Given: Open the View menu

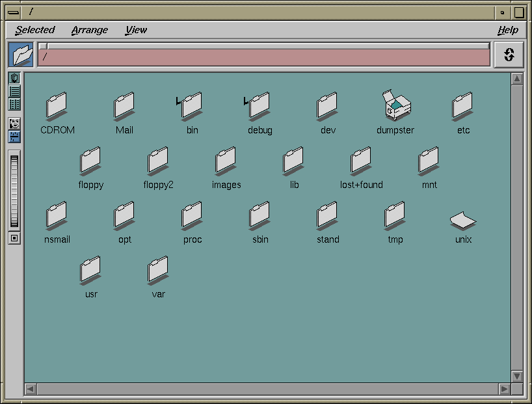Looking at the screenshot, I should (136, 30).
